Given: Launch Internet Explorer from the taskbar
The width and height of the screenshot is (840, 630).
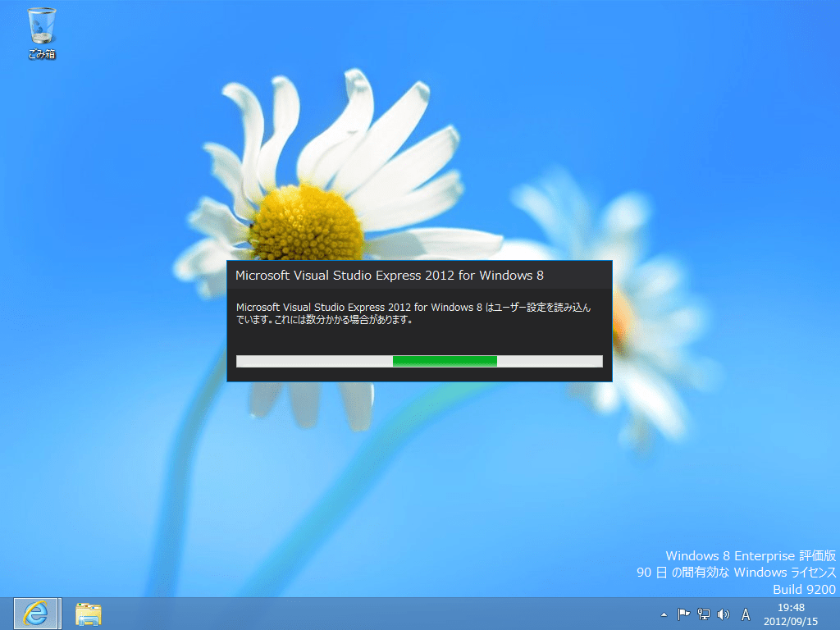Looking at the screenshot, I should click(36, 614).
